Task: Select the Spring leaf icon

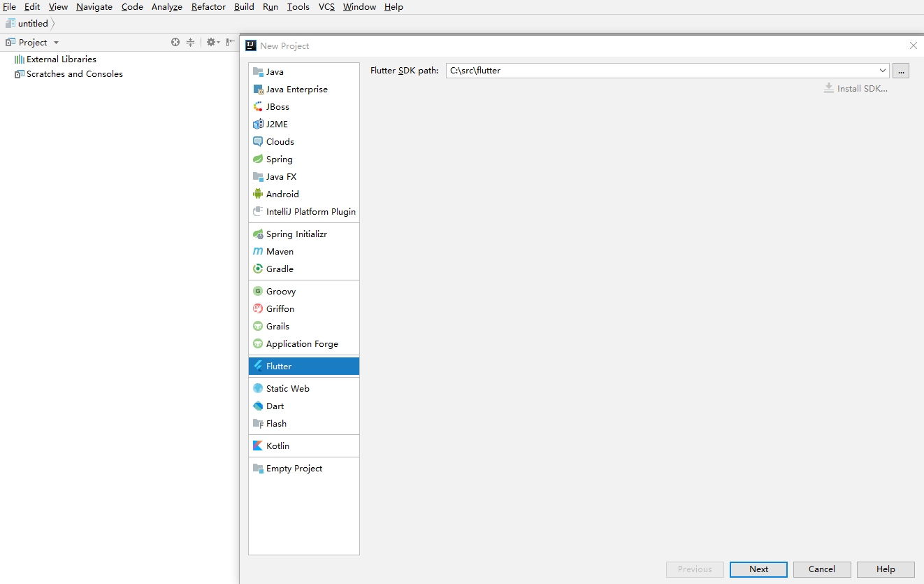Action: tap(258, 159)
